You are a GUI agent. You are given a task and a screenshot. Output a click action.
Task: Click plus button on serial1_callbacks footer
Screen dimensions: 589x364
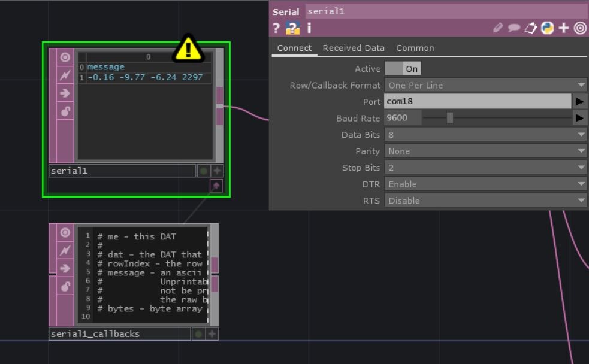(x=212, y=334)
